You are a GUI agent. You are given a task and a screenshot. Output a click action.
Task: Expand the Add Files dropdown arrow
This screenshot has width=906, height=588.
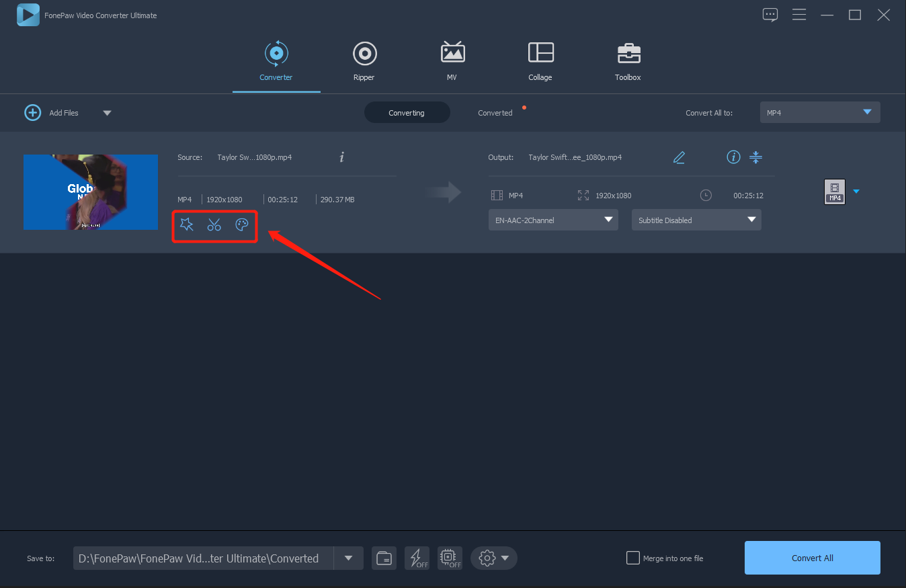[x=107, y=113]
